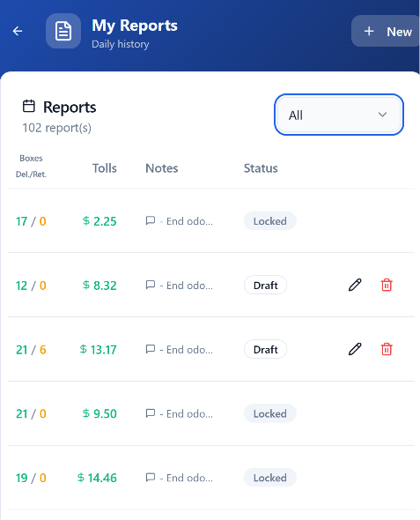The width and height of the screenshot is (420, 520).
Task: Open note icon in $ 13.17 row
Action: [151, 349]
